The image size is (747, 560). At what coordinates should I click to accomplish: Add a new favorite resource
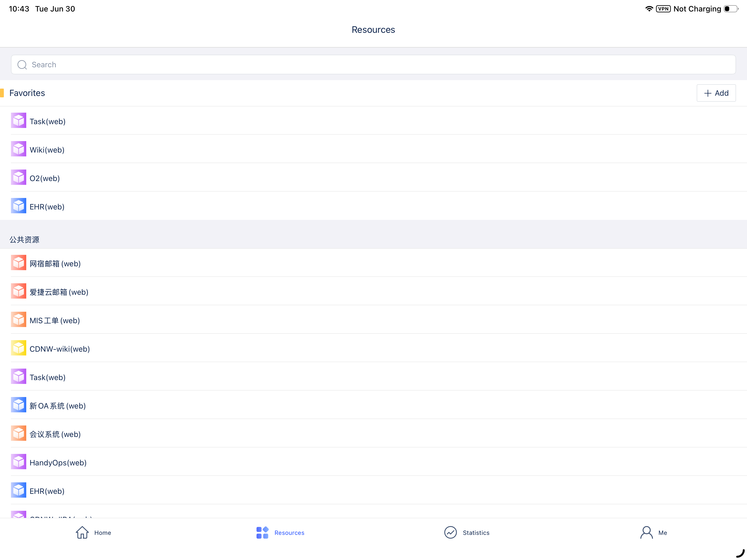click(x=716, y=93)
